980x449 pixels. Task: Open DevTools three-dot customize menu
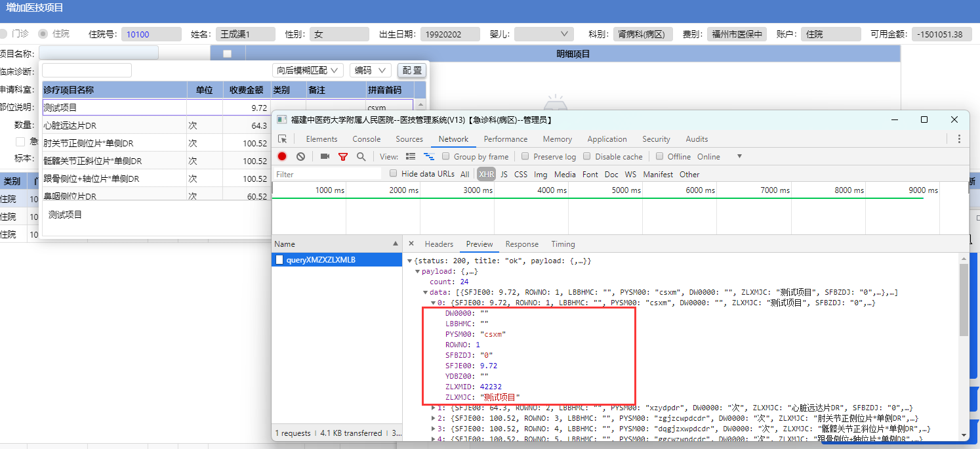[959, 139]
